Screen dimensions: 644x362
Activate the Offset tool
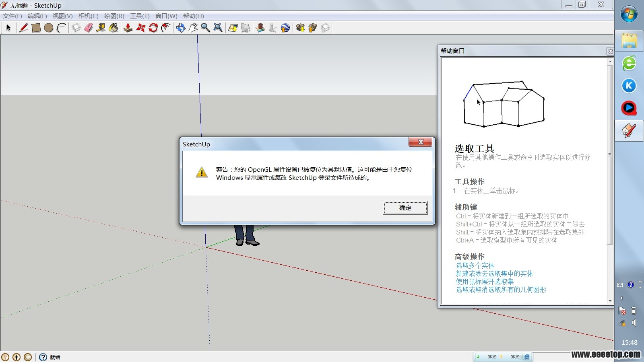click(x=165, y=28)
